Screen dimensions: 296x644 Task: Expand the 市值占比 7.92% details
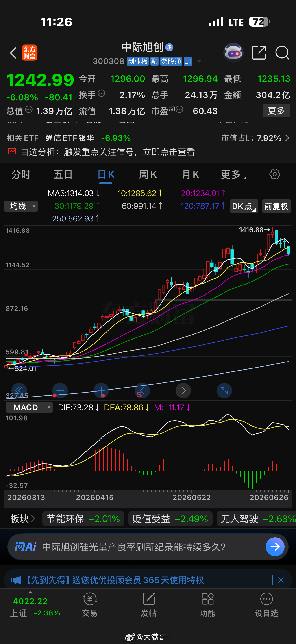click(x=255, y=138)
